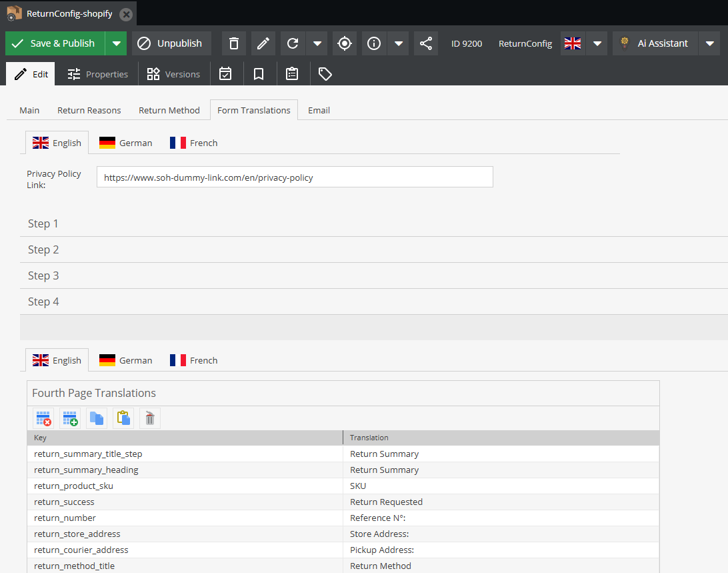Open the Versions tab
Screen dimensions: 728x573
click(x=173, y=74)
